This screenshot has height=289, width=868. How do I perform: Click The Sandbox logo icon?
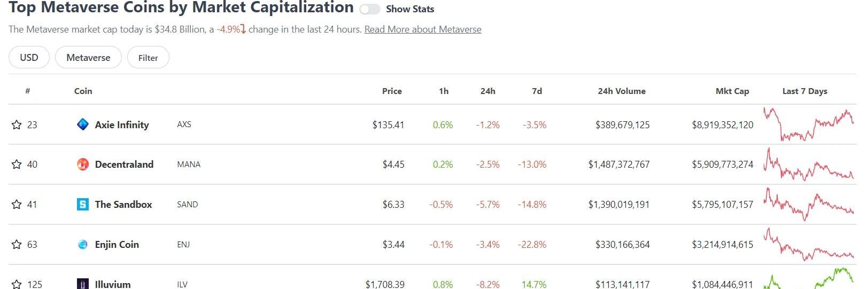[83, 205]
